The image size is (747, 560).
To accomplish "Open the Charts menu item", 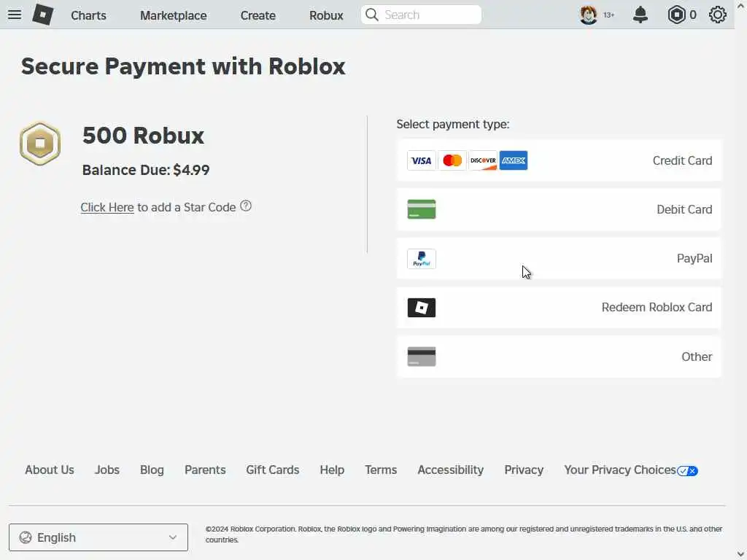I will point(88,15).
